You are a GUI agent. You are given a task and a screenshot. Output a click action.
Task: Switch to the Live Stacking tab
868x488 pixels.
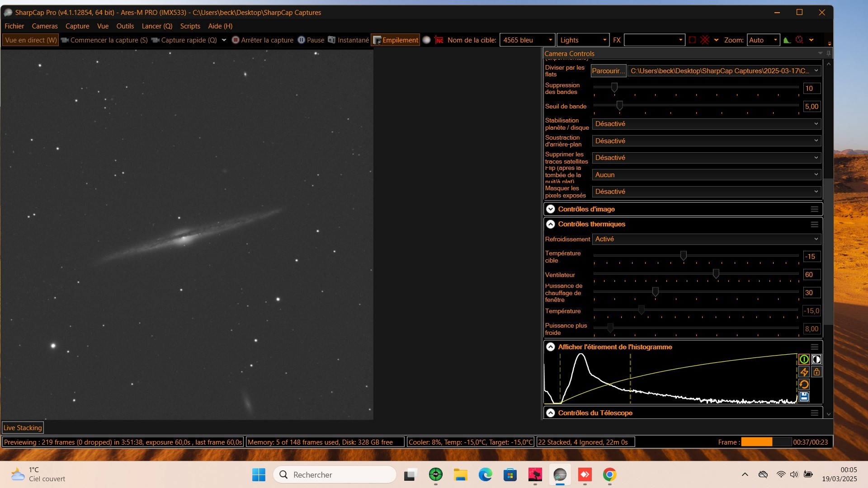(23, 427)
